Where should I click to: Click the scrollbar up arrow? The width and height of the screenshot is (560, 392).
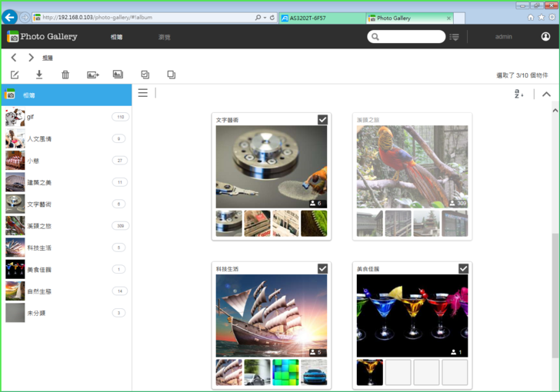point(555,111)
